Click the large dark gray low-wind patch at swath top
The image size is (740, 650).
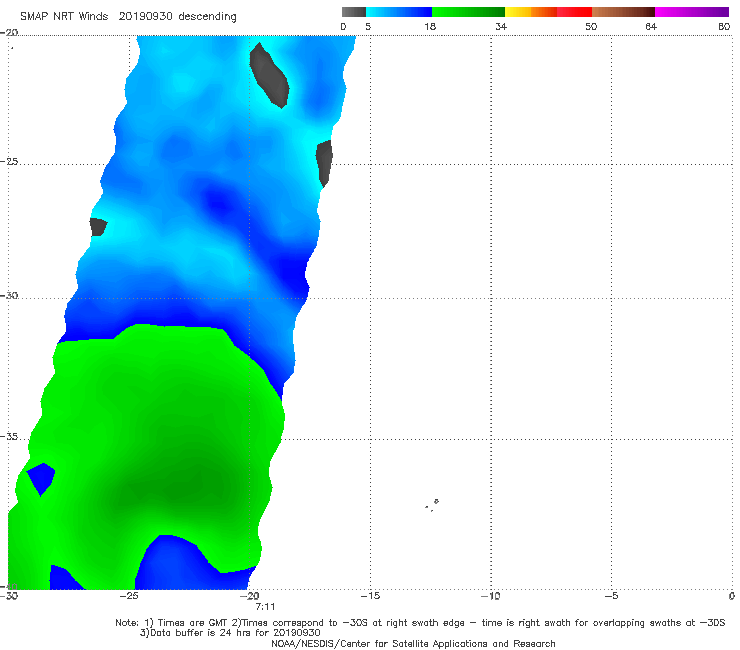269,76
